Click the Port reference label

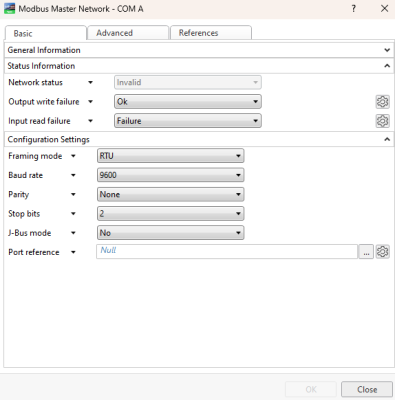coord(34,252)
